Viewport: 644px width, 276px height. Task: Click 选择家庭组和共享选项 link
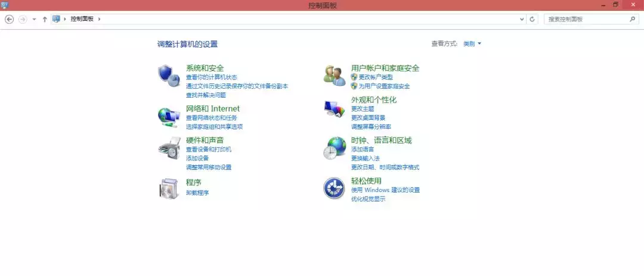215,126
